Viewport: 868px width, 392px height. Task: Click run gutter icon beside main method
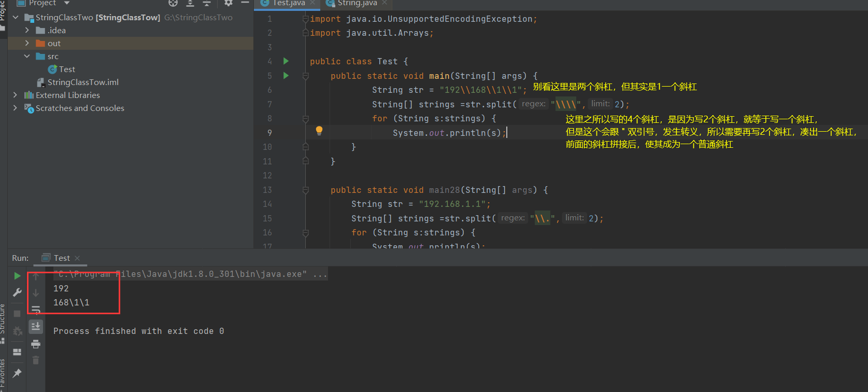tap(286, 76)
